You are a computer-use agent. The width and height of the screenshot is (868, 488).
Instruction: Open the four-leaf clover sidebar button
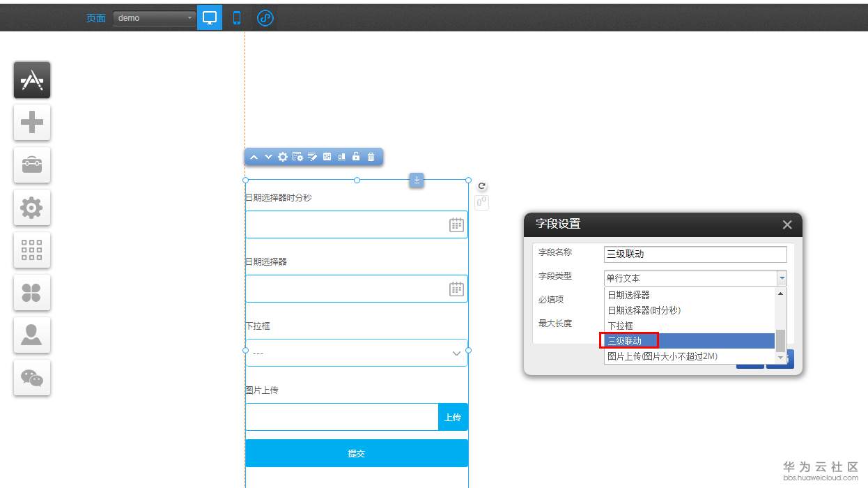32,293
